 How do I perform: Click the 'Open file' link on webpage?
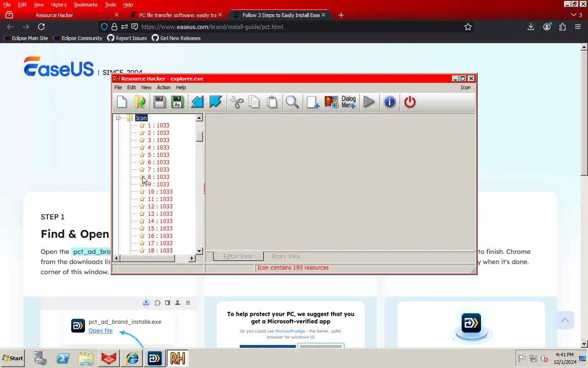[101, 331]
